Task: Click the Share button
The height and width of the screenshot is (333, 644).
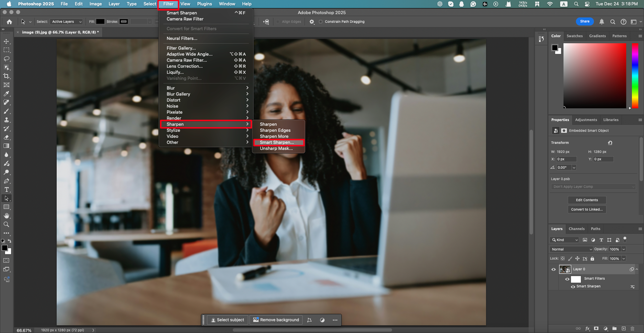Action: pyautogui.click(x=585, y=22)
